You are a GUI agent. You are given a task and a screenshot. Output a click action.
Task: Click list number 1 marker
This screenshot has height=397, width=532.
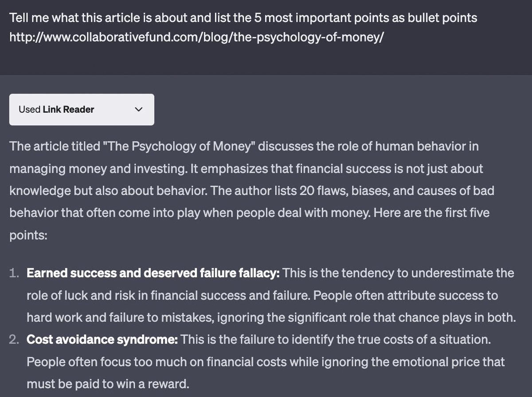coord(15,273)
